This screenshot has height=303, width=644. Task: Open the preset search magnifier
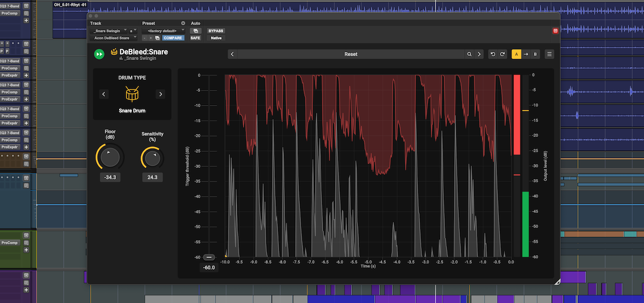point(470,54)
